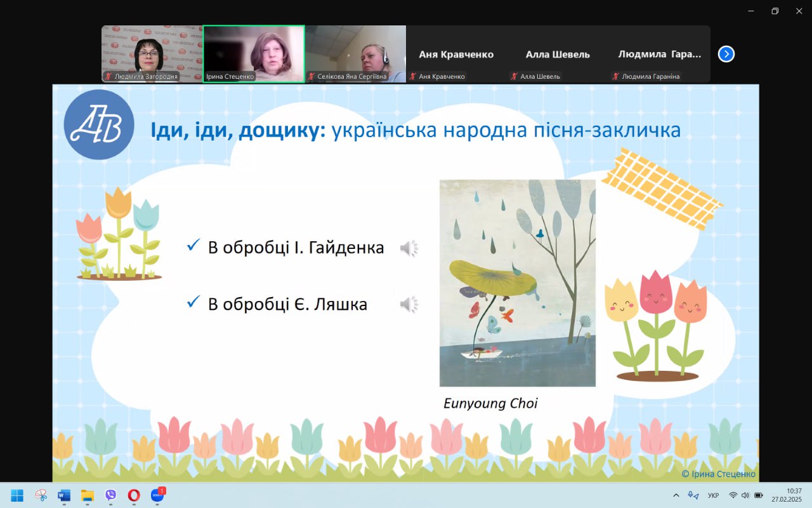Viewport: 812px width, 508px height.
Task: Open Microsoft Word from the taskbar
Action: (64, 495)
